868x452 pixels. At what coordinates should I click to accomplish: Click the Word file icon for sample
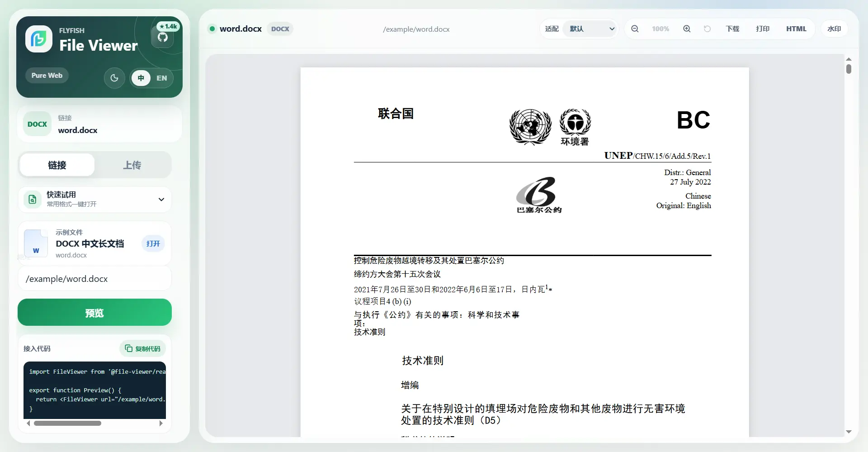point(36,243)
